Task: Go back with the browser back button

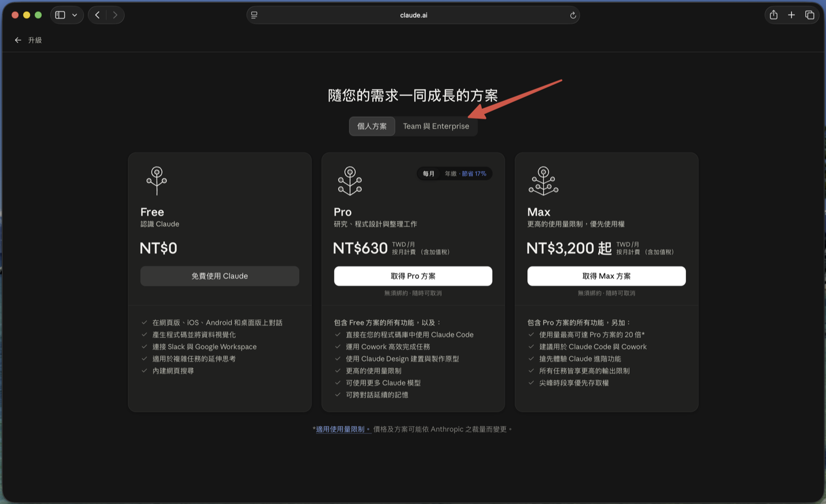Action: [x=97, y=15]
